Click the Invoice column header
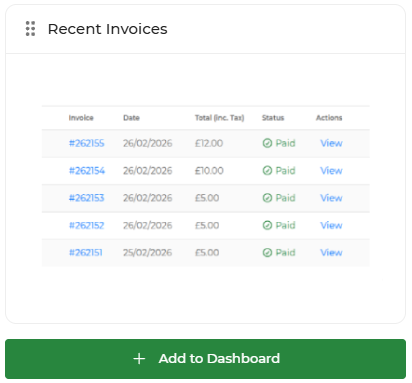 tap(81, 118)
